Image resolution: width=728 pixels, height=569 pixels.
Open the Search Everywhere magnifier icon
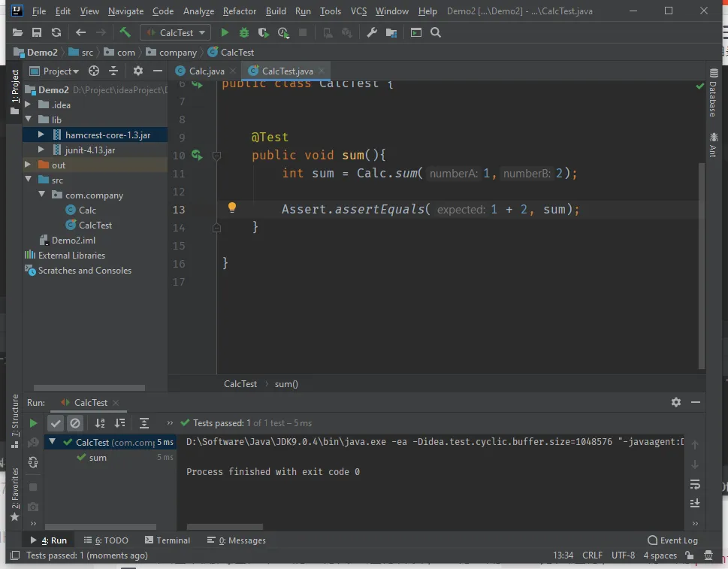pyautogui.click(x=436, y=32)
